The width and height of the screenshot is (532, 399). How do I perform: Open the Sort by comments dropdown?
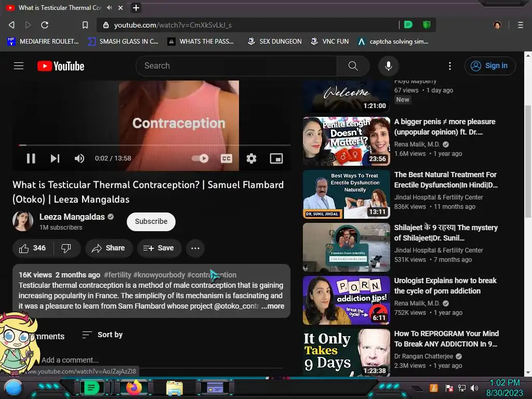tap(102, 335)
